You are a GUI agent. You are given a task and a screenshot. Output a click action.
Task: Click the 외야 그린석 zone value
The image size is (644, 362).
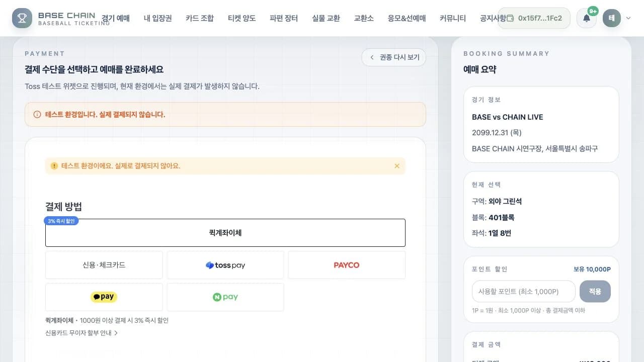[x=505, y=201]
